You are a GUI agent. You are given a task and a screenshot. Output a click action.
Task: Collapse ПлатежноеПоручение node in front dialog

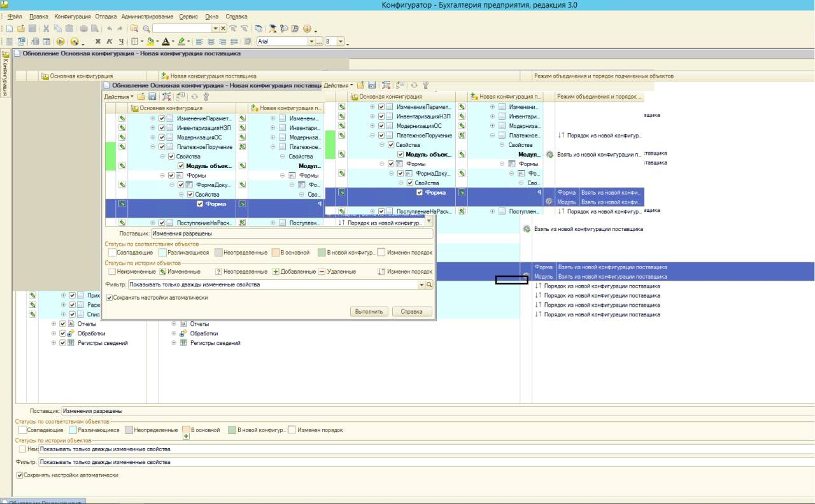[153, 147]
